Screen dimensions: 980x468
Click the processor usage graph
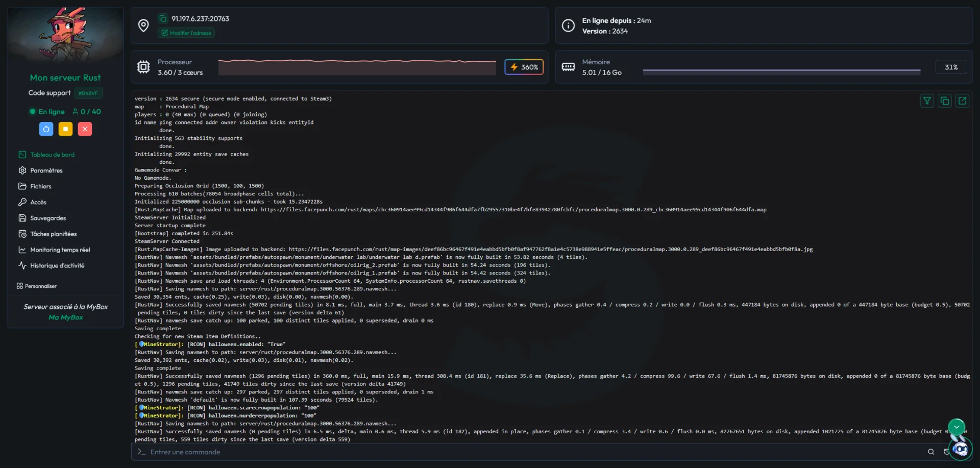(357, 67)
